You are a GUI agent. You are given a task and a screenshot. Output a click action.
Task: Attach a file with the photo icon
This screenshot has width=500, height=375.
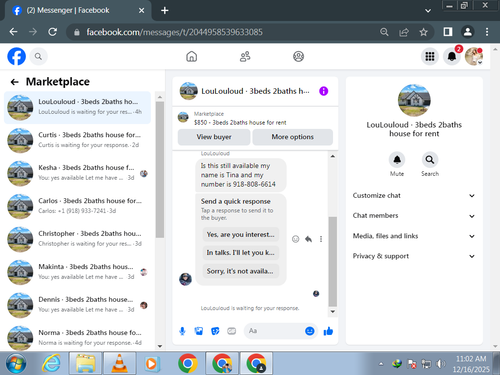point(199,331)
